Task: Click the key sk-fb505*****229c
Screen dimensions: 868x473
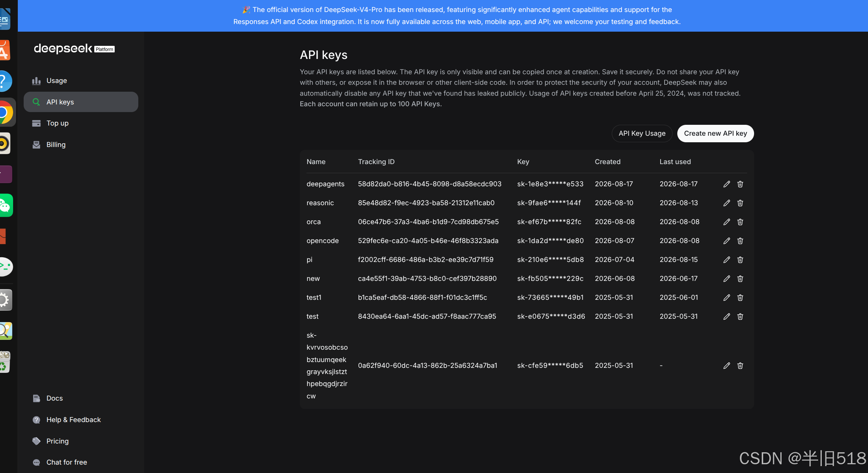Action: tap(550, 279)
